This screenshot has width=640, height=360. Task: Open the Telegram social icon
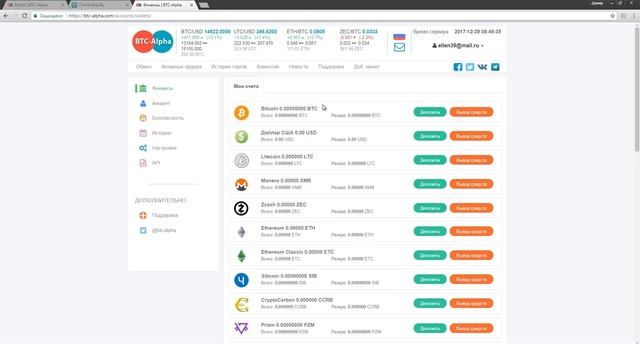click(495, 67)
